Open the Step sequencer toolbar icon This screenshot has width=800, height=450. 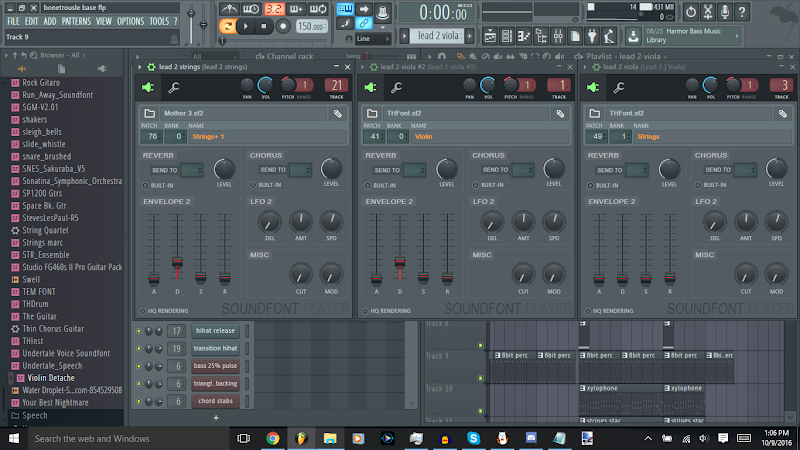507,36
